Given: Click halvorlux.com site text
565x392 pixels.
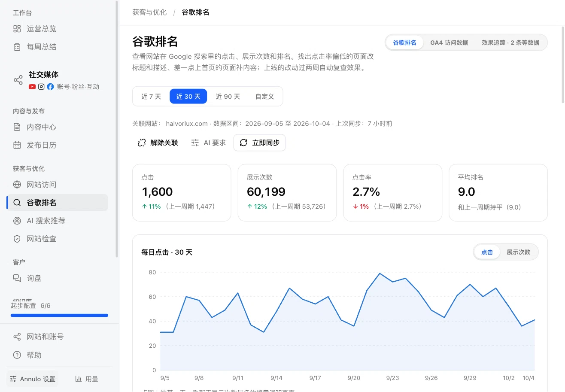Looking at the screenshot, I should (x=187, y=124).
